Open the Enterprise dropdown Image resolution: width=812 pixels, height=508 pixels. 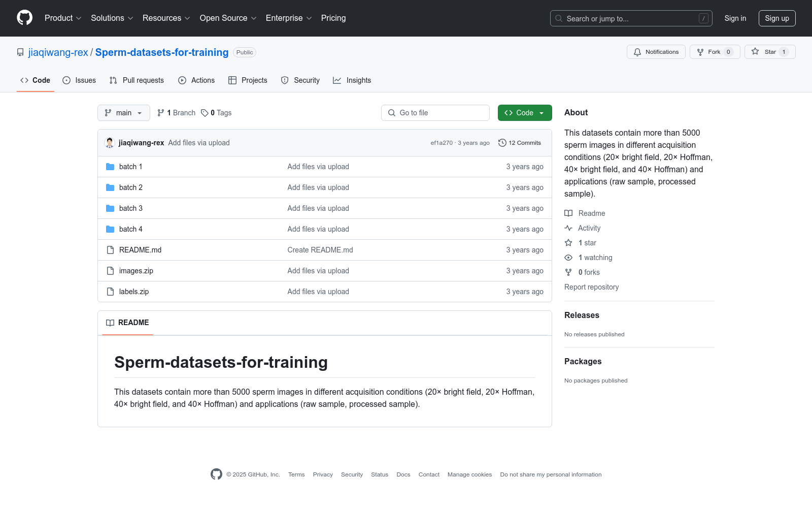click(x=289, y=18)
